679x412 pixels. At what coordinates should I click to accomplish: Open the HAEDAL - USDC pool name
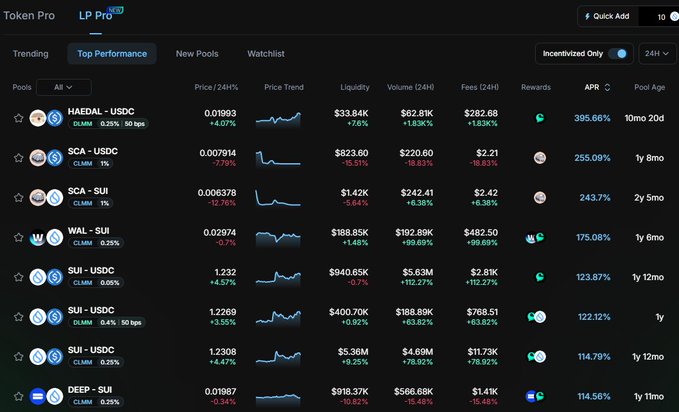click(x=101, y=112)
